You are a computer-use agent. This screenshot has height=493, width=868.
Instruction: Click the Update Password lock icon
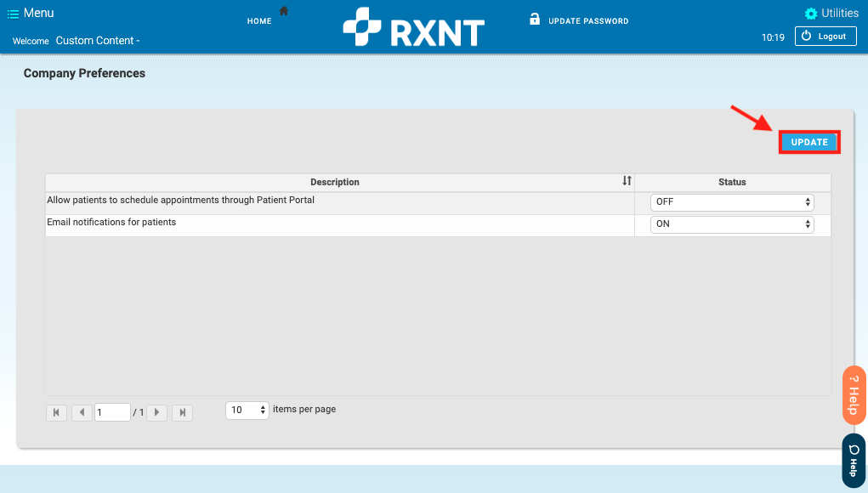point(534,19)
